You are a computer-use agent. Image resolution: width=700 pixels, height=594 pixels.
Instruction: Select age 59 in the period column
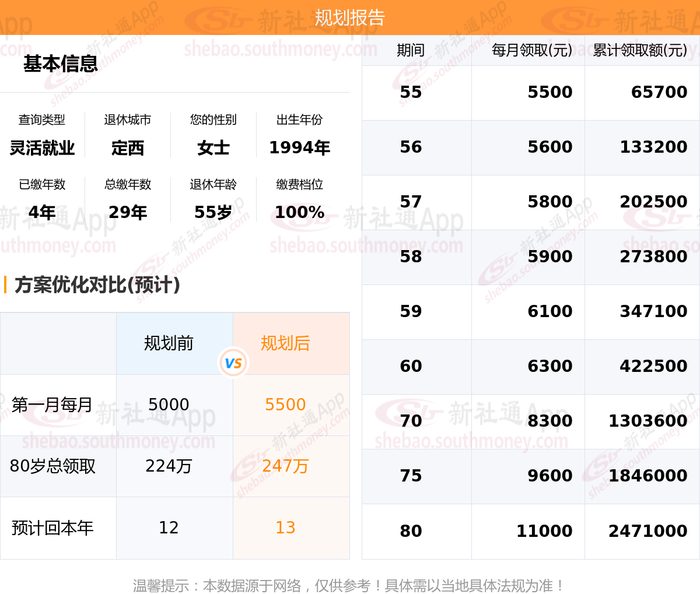(x=411, y=311)
